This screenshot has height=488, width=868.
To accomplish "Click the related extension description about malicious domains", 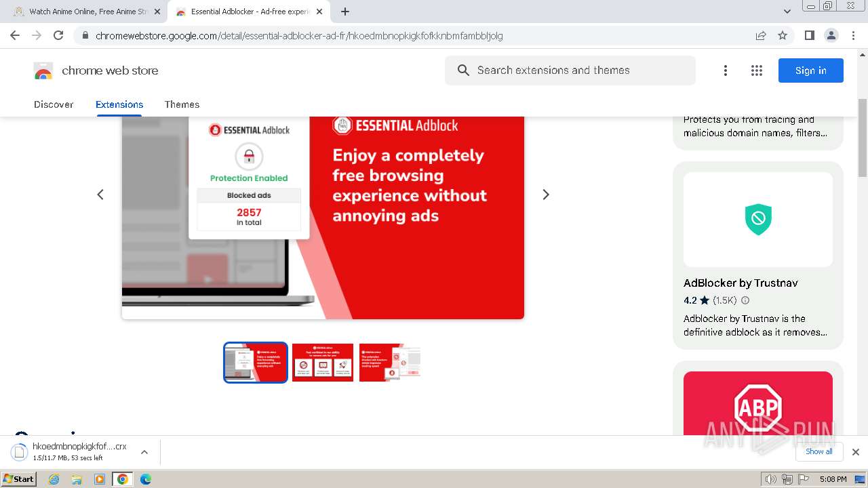I will click(x=755, y=126).
